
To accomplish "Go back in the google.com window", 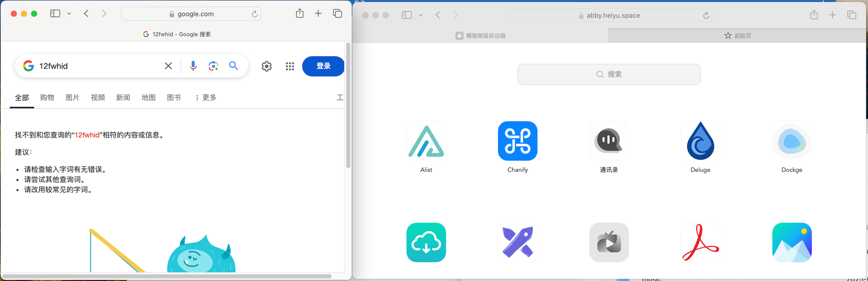I will (86, 13).
